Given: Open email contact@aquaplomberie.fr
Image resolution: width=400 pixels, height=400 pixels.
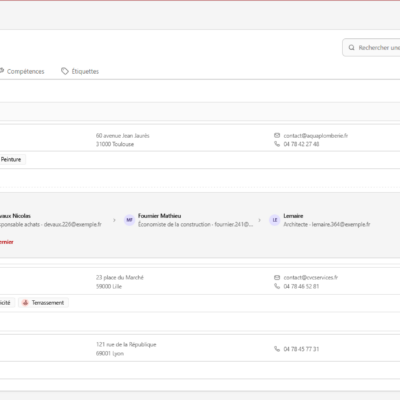Looking at the screenshot, I should [316, 136].
